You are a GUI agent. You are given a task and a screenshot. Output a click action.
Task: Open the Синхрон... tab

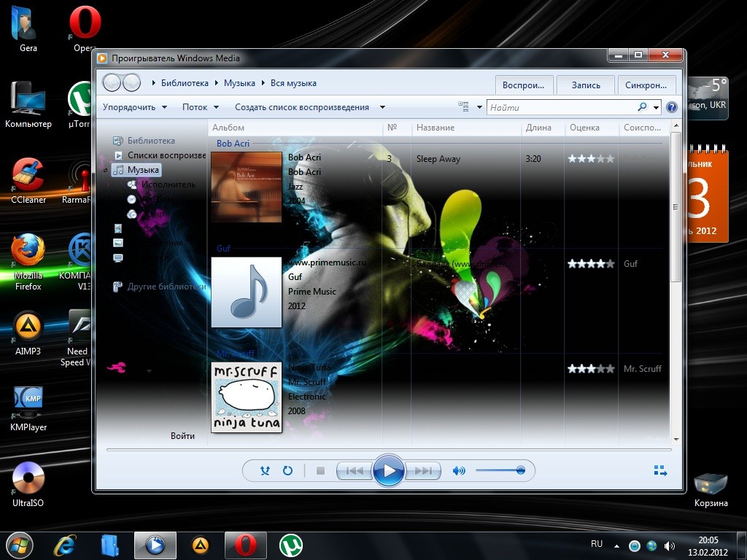pyautogui.click(x=646, y=85)
